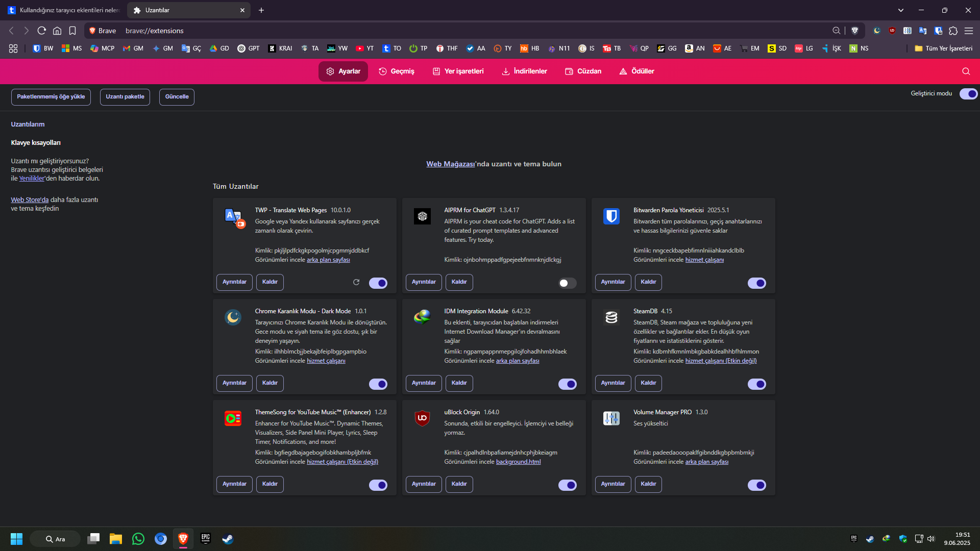Open system clock showing 19:51

click(957, 539)
